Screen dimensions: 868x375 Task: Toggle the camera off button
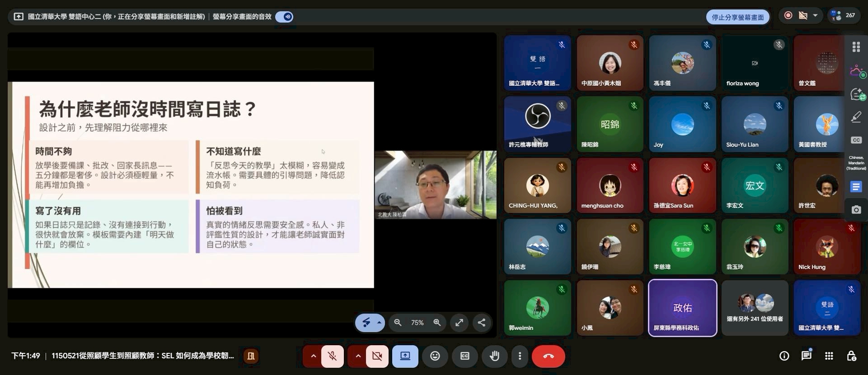377,356
